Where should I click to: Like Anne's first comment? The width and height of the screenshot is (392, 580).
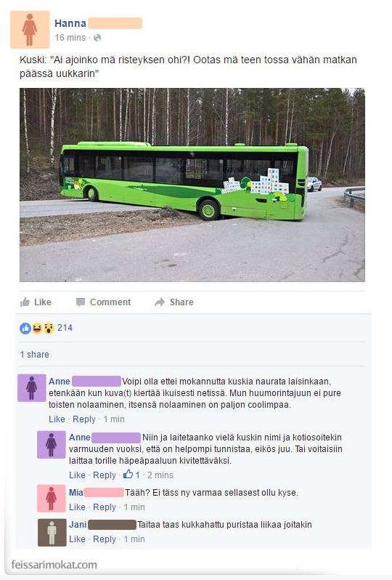click(57, 419)
